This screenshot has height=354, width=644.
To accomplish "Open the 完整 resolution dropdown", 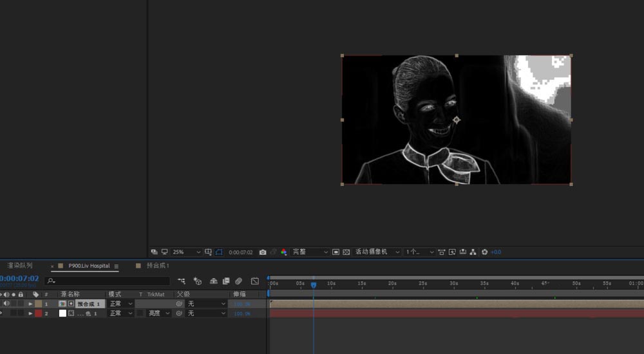I will [x=310, y=252].
